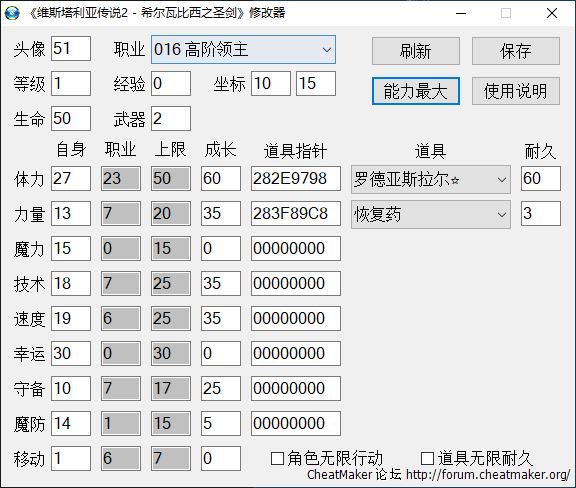Click the 等级 level input field
The width and height of the screenshot is (576, 488).
(71, 83)
